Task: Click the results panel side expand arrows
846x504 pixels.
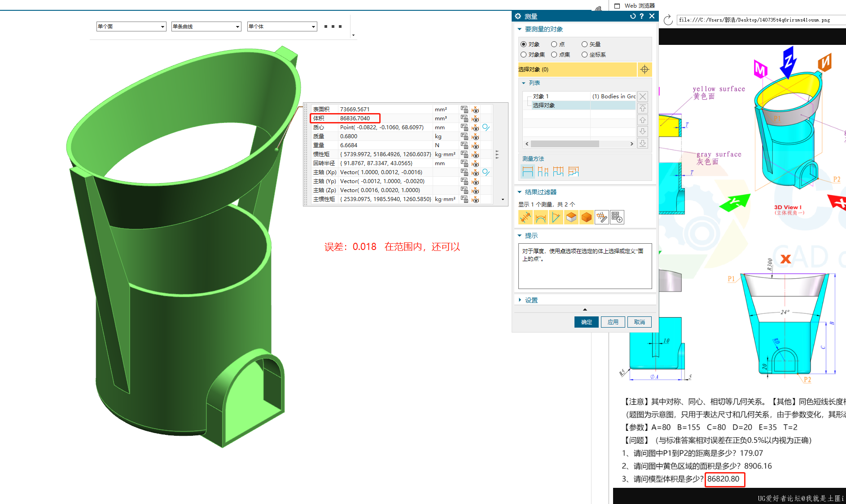Action: pyautogui.click(x=497, y=154)
